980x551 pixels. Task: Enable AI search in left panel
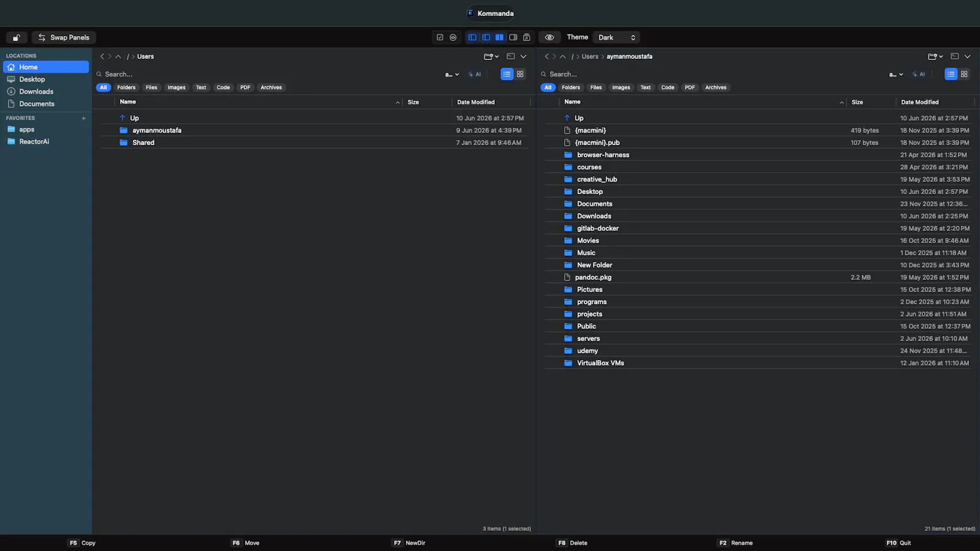click(x=475, y=74)
